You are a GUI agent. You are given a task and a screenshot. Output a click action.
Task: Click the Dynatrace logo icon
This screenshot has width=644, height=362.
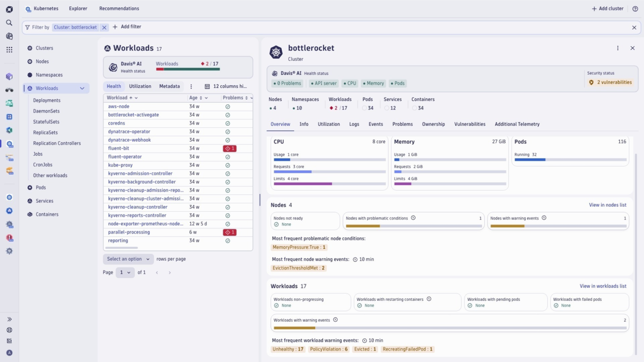click(x=9, y=9)
